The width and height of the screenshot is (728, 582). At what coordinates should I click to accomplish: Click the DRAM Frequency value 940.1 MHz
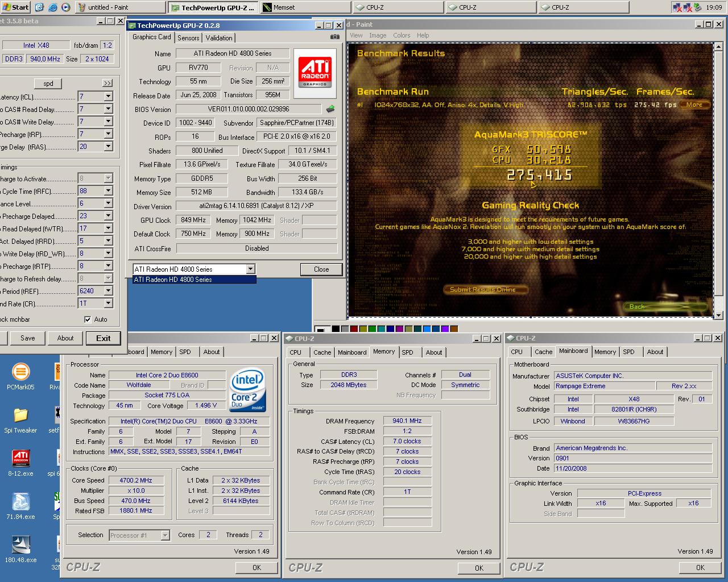[407, 421]
